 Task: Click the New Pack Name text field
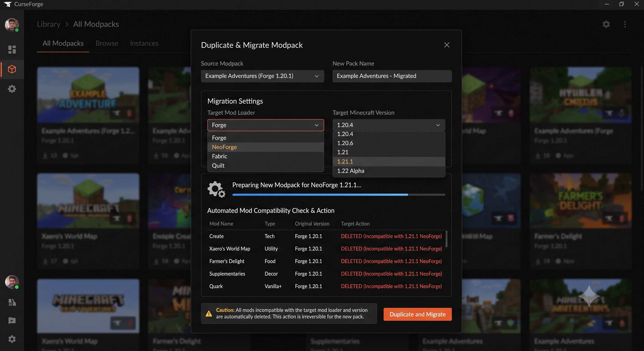pos(392,76)
